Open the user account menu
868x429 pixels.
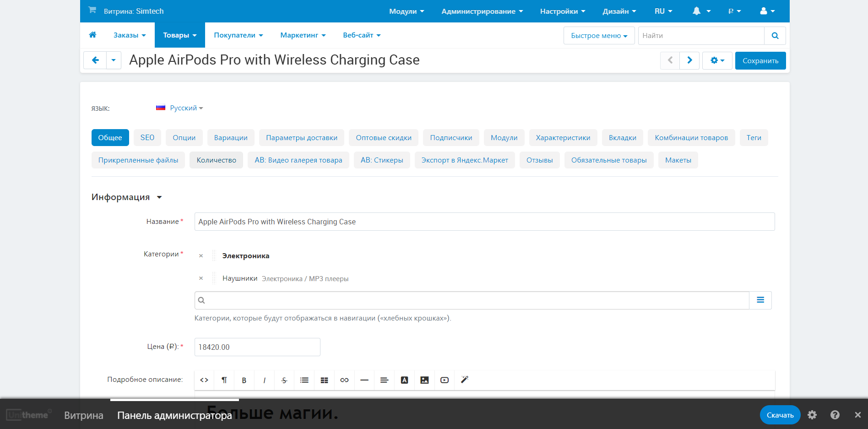tap(767, 11)
